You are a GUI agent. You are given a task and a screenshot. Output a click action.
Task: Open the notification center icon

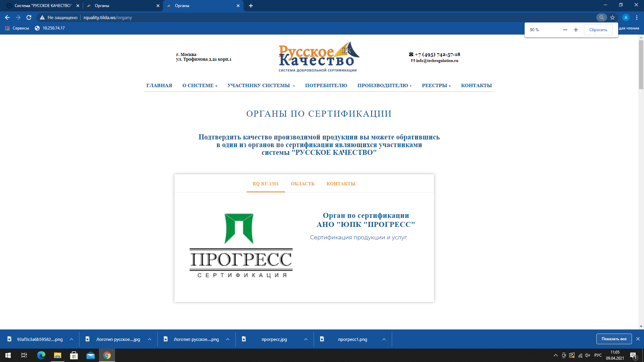tap(633, 355)
